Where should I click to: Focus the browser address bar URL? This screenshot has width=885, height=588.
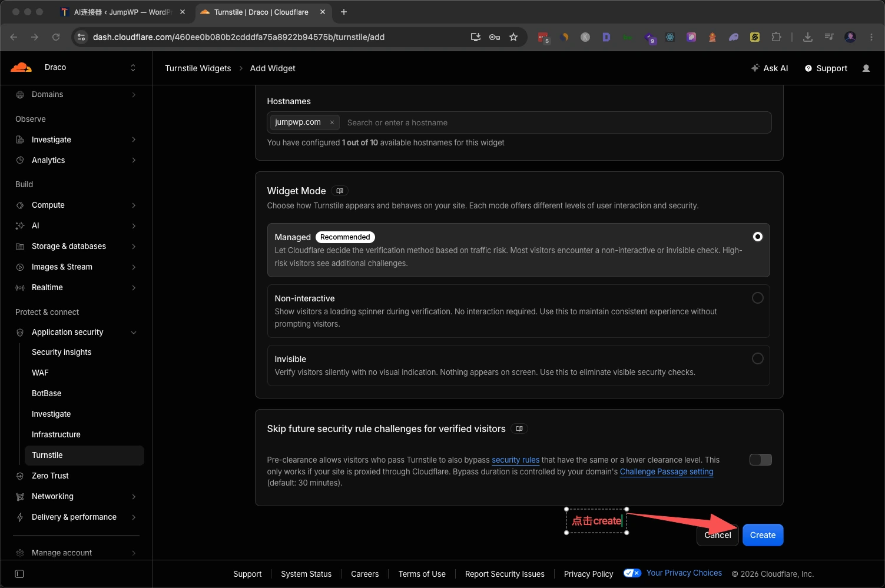238,37
